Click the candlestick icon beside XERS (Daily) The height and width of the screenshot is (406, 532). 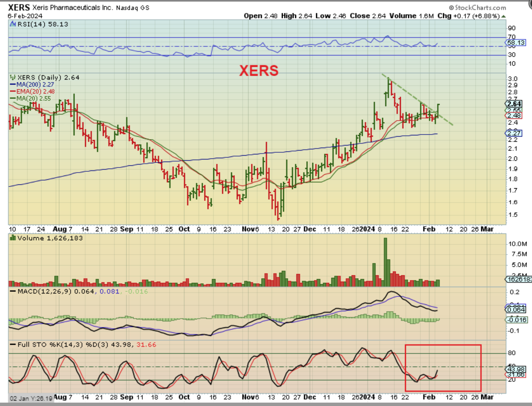13,77
